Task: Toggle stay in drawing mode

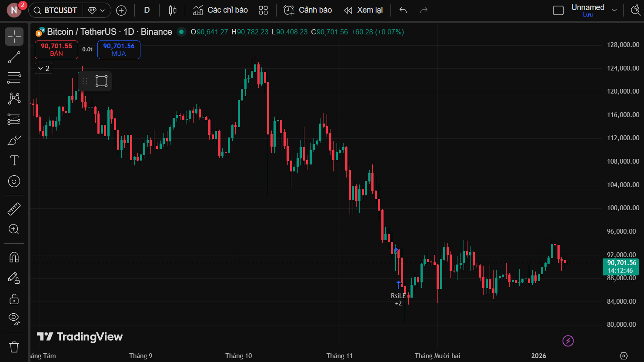Action: tap(14, 278)
